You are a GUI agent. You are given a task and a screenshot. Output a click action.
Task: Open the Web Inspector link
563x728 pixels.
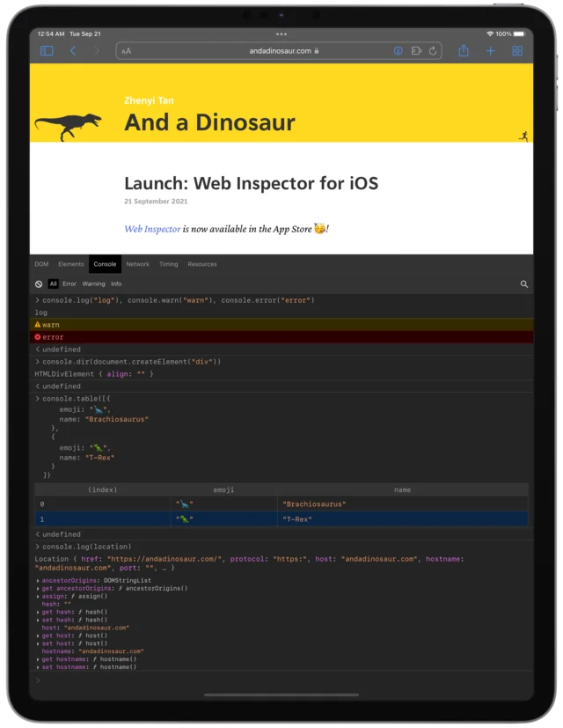pos(152,229)
